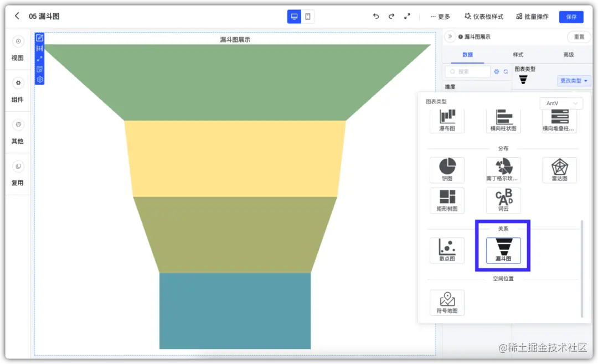Enter fullscreen with expand arrows icon
The height and width of the screenshot is (364, 598).
point(407,17)
